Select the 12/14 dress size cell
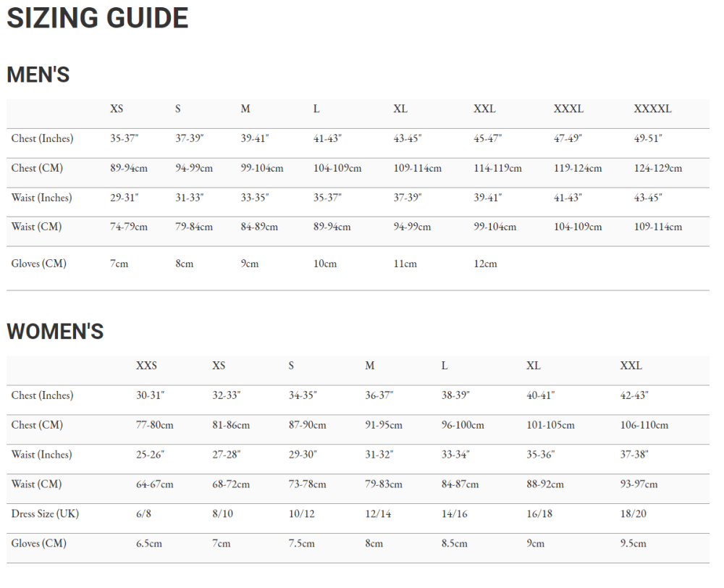 (376, 514)
